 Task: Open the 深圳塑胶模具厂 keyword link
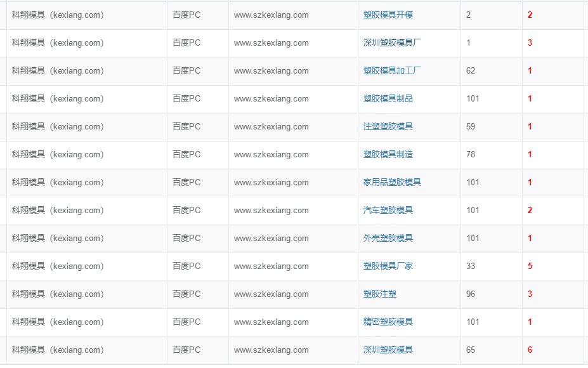pyautogui.click(x=392, y=43)
